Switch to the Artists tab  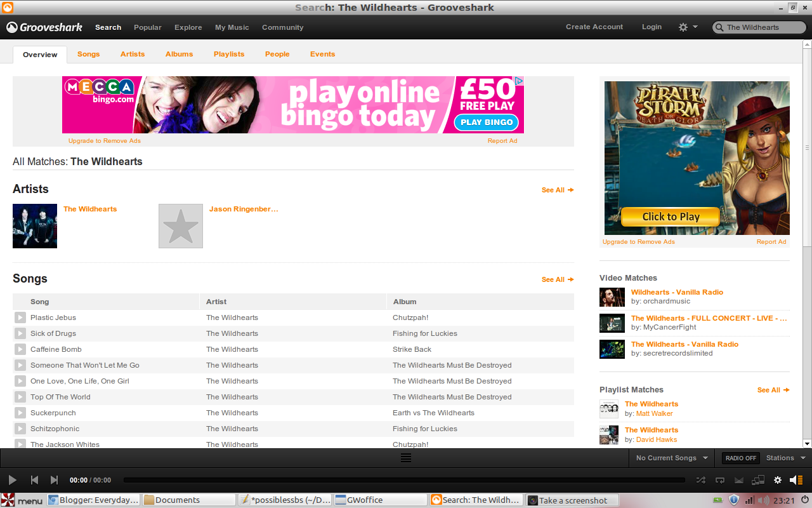133,54
